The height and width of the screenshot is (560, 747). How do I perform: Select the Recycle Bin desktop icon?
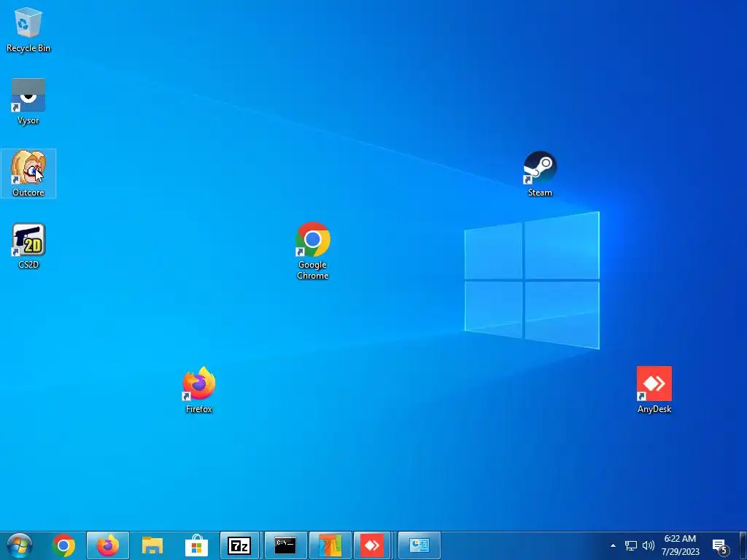[x=28, y=29]
